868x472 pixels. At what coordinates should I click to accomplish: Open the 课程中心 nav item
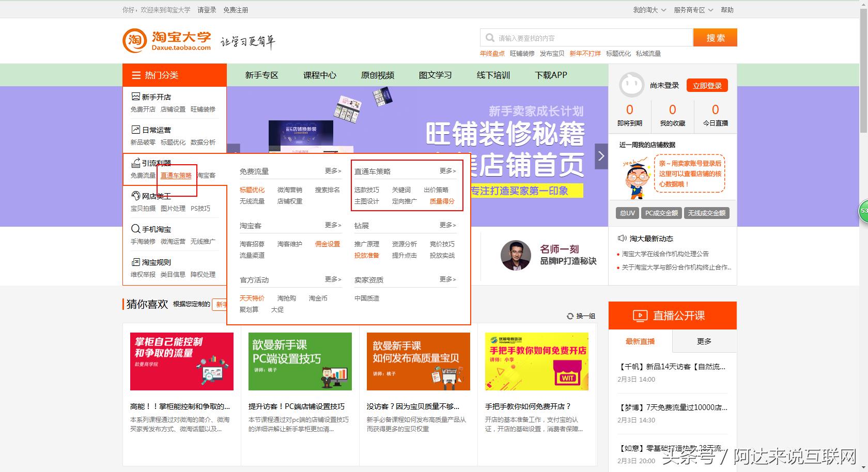tap(320, 75)
